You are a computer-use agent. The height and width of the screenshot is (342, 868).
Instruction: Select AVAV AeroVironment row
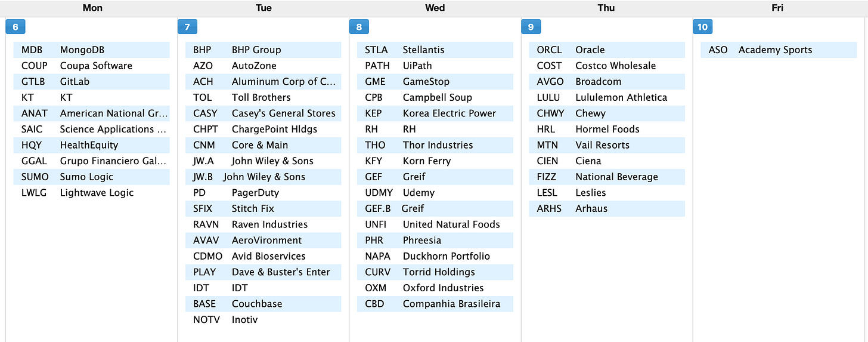click(x=263, y=240)
